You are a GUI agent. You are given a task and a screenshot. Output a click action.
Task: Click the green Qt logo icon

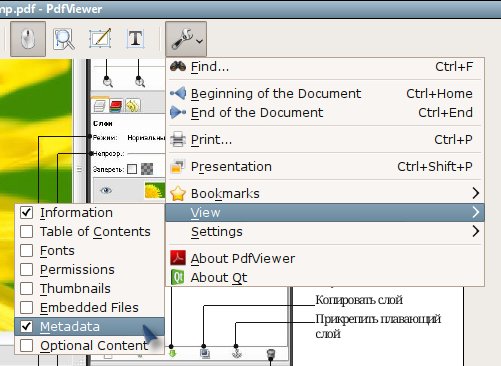177,277
